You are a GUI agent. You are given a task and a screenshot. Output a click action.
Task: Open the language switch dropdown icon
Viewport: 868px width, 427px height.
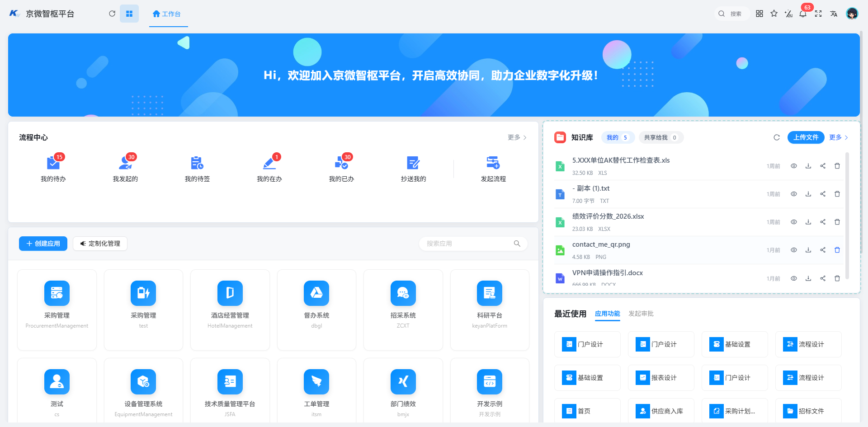[x=834, y=14]
